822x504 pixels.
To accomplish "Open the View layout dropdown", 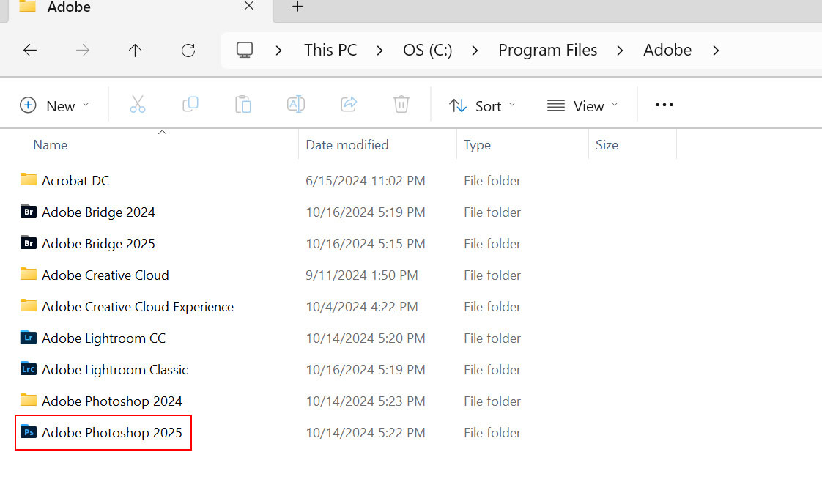I will (x=582, y=105).
